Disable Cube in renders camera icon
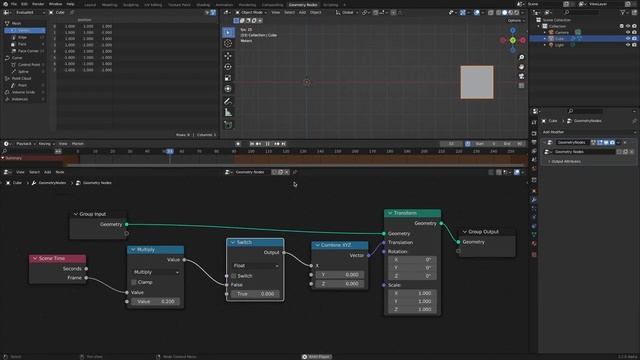This screenshot has width=640, height=360. (634, 38)
